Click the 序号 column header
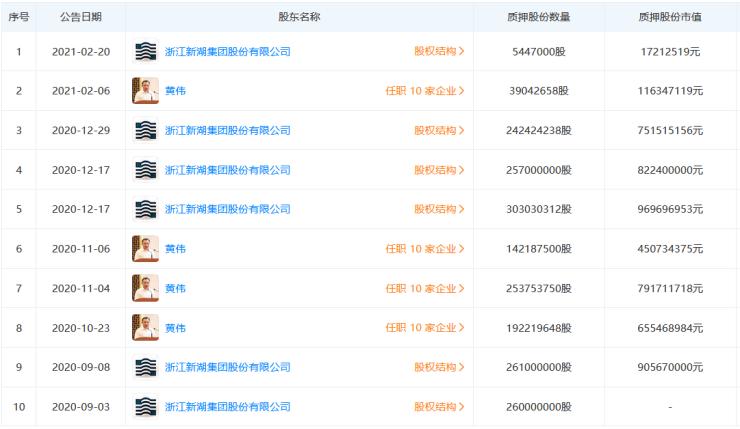Viewport: 740px width, 429px height. coord(19,17)
